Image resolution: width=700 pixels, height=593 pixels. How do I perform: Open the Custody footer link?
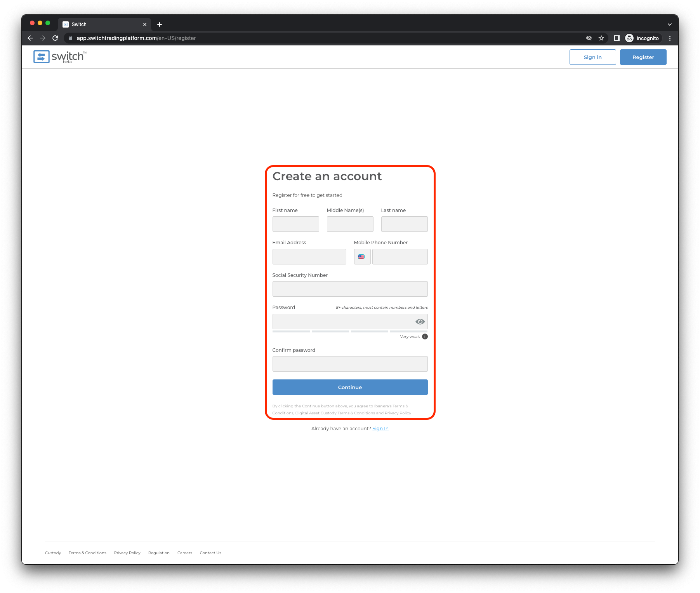[x=53, y=553]
